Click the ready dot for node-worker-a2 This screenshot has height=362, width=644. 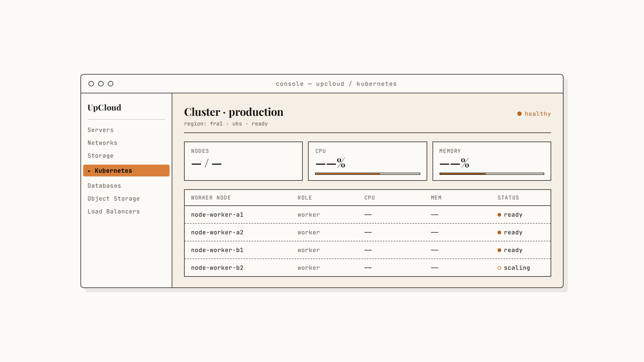point(499,232)
